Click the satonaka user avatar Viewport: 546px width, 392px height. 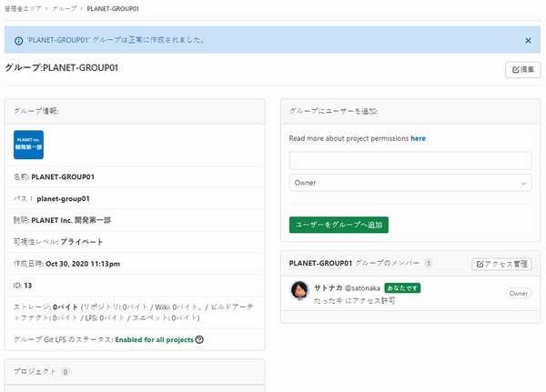tap(299, 290)
